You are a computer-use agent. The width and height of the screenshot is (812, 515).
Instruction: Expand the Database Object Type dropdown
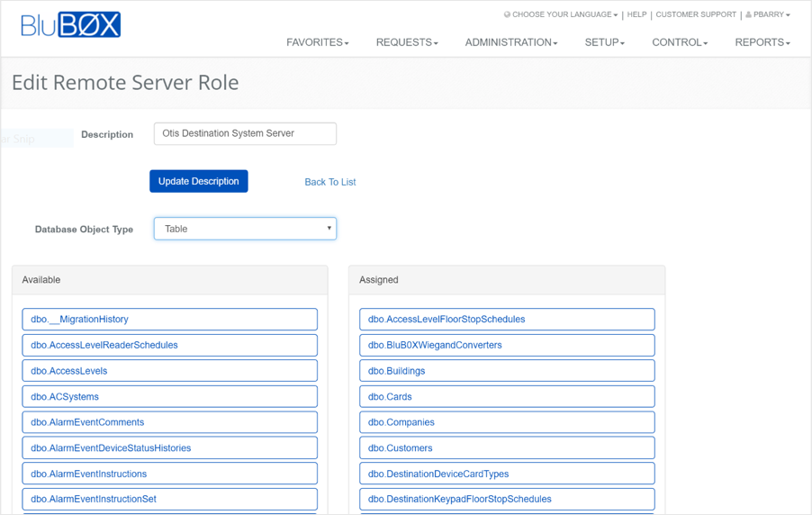pos(245,229)
